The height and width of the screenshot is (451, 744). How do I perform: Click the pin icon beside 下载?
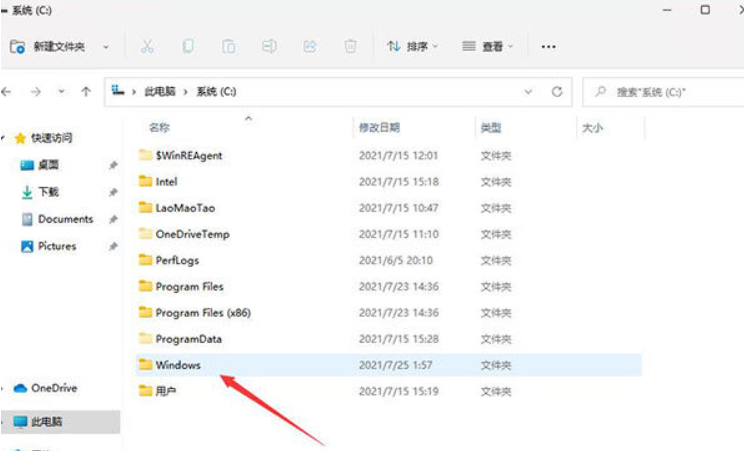(113, 192)
